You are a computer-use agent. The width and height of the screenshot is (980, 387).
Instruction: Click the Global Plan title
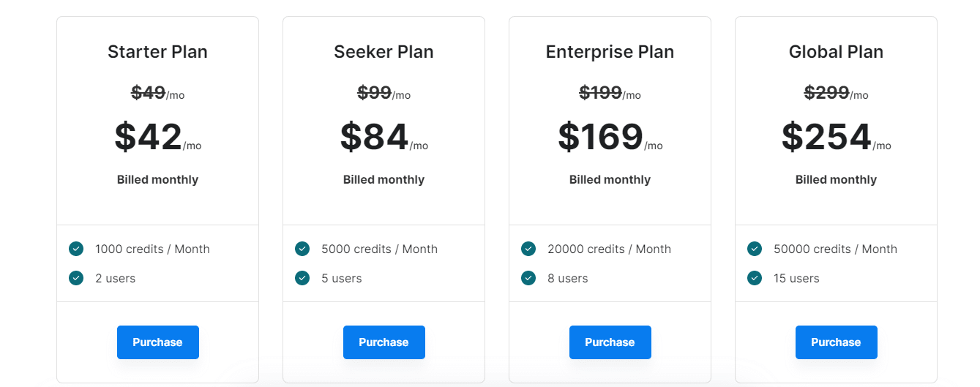point(836,52)
